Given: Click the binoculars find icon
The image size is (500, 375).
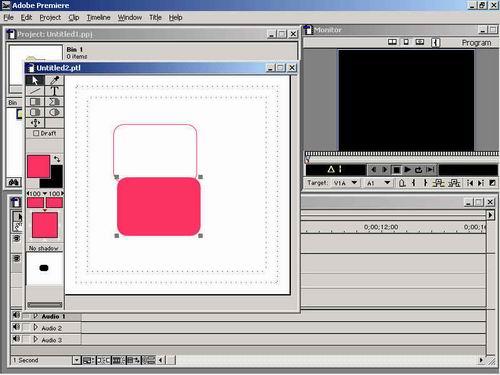Looking at the screenshot, I should tap(14, 182).
